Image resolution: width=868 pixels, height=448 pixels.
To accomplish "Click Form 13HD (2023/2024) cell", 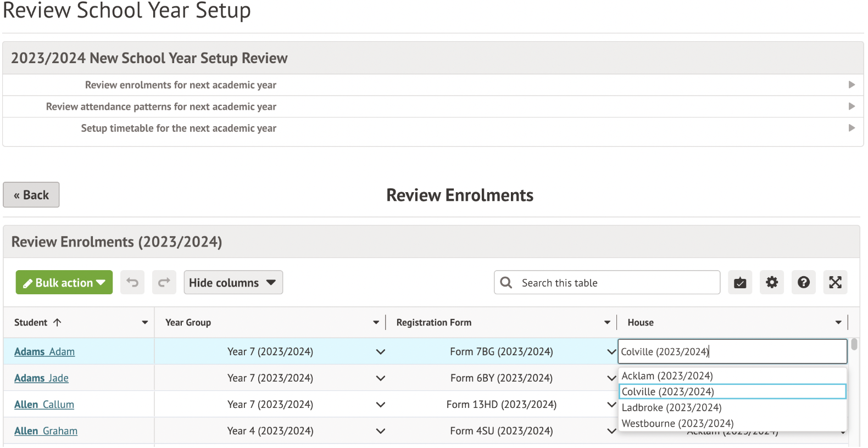I will (x=502, y=404).
